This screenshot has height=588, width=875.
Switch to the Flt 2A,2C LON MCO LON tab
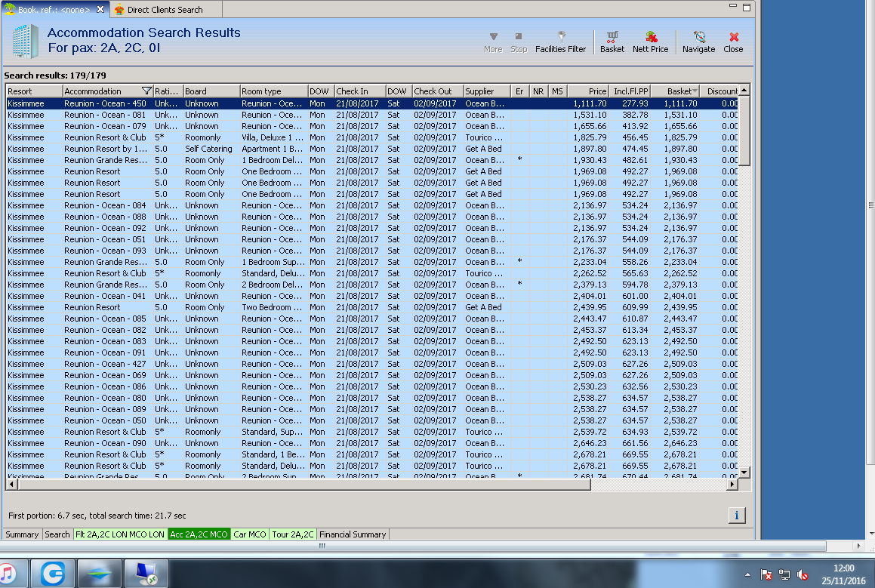pyautogui.click(x=119, y=534)
